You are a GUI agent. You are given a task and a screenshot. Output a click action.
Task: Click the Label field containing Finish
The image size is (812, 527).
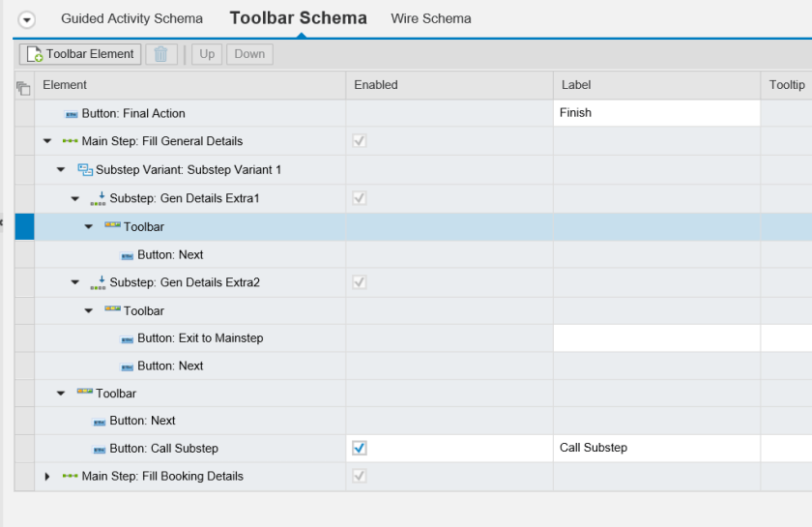coord(656,113)
